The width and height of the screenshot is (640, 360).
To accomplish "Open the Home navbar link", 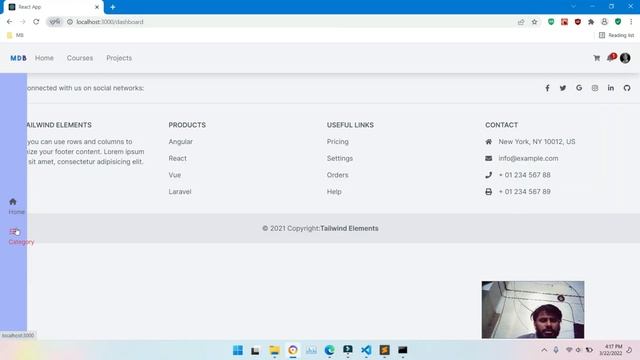I will point(44,58).
